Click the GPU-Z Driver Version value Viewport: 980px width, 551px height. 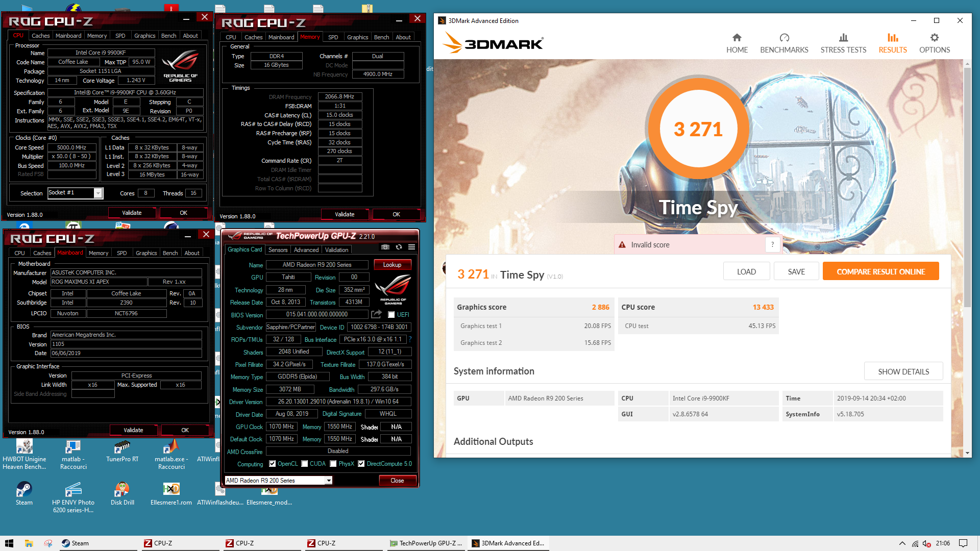[338, 402]
